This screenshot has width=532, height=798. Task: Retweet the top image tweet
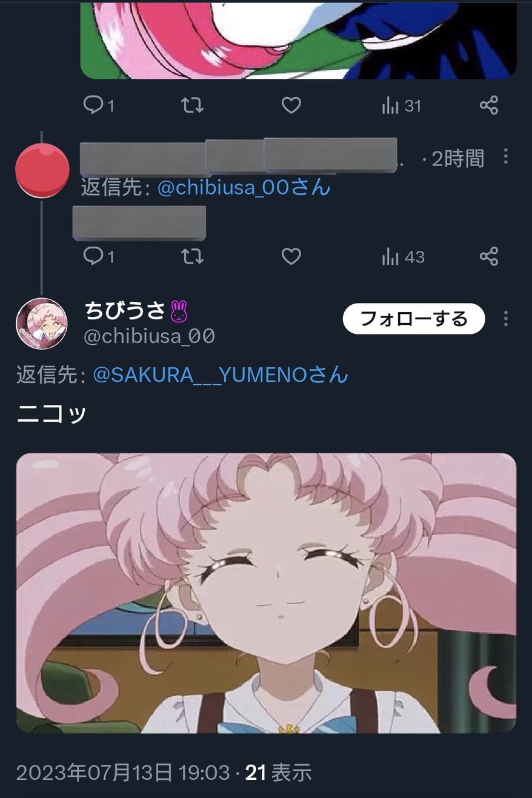click(193, 105)
